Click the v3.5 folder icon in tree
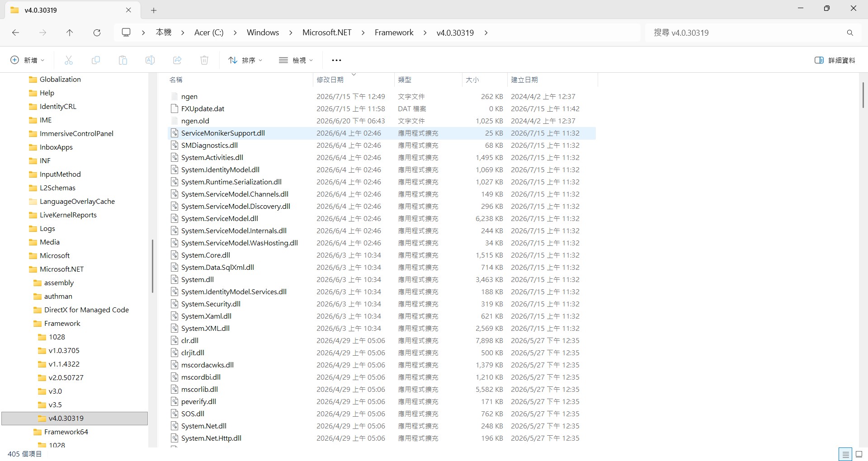This screenshot has height=461, width=868. pos(42,405)
